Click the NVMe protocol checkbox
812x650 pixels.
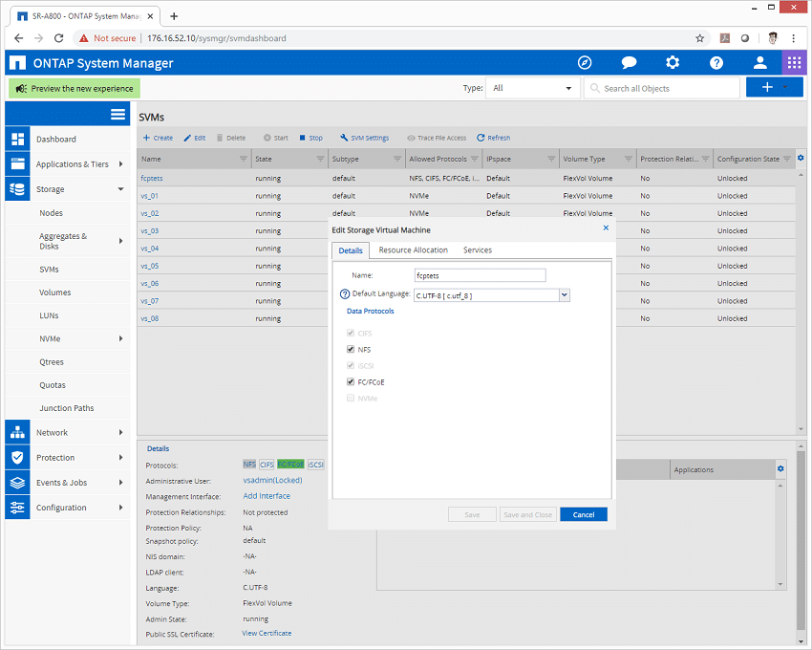[x=351, y=398]
